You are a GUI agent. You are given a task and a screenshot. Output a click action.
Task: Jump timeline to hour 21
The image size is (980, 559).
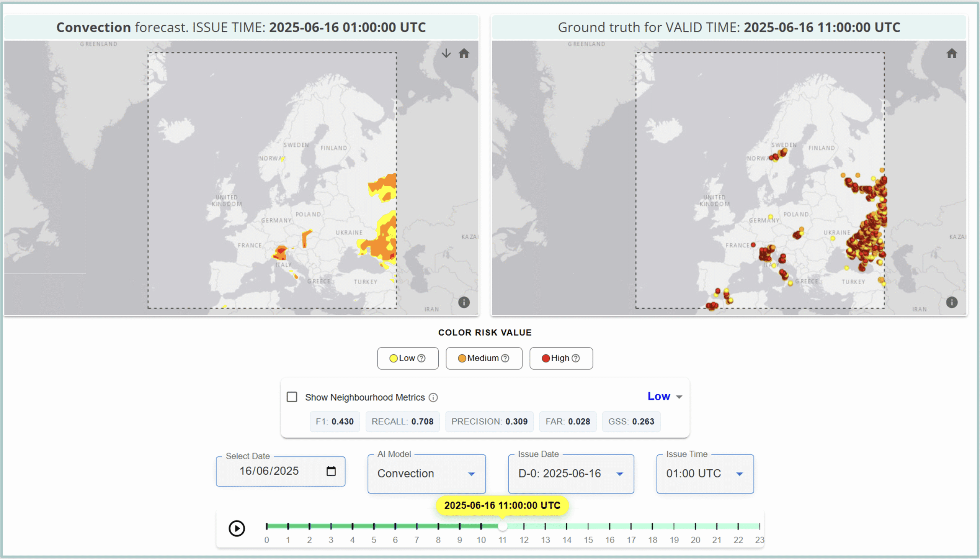pyautogui.click(x=717, y=526)
